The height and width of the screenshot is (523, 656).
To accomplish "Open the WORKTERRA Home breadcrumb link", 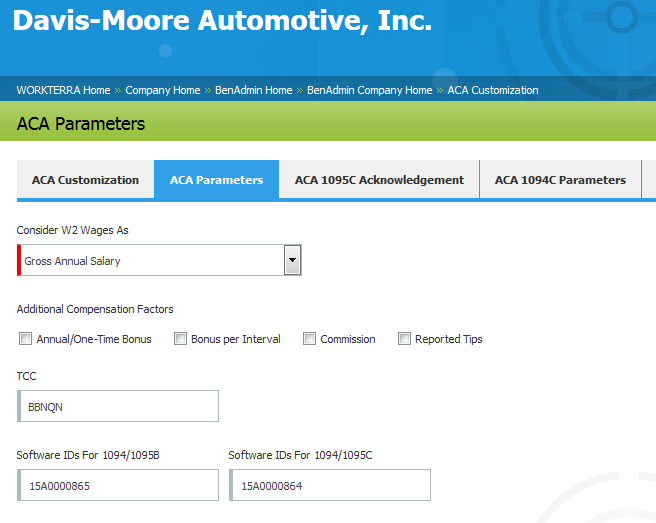I will coord(63,90).
